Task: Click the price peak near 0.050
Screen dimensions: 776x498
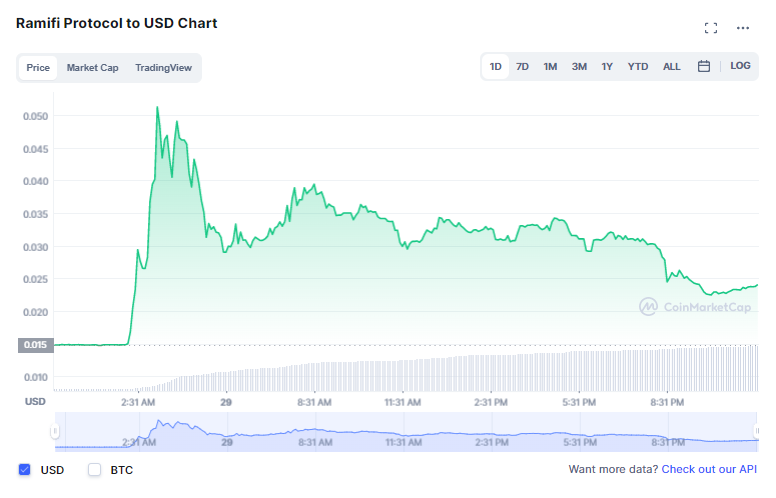Action: (157, 107)
